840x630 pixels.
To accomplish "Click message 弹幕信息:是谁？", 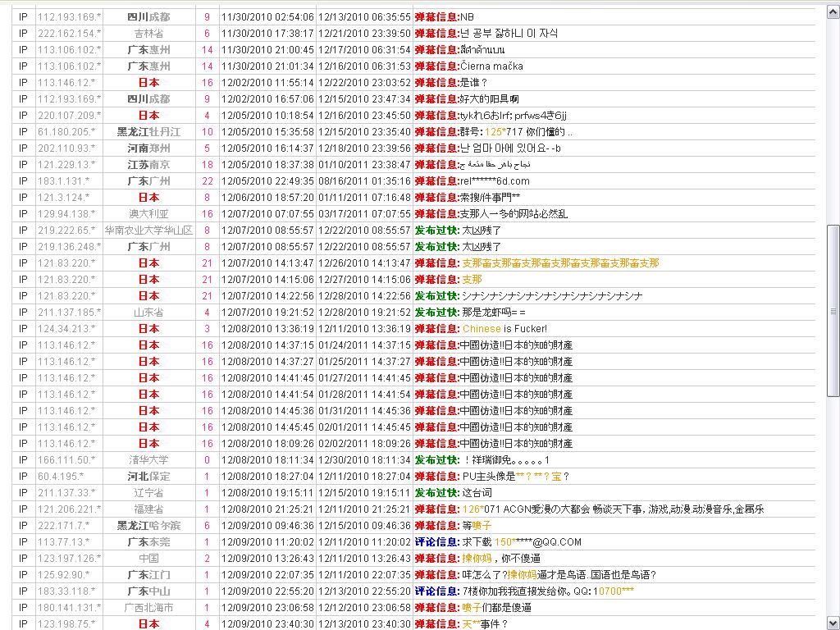I will point(451,83).
